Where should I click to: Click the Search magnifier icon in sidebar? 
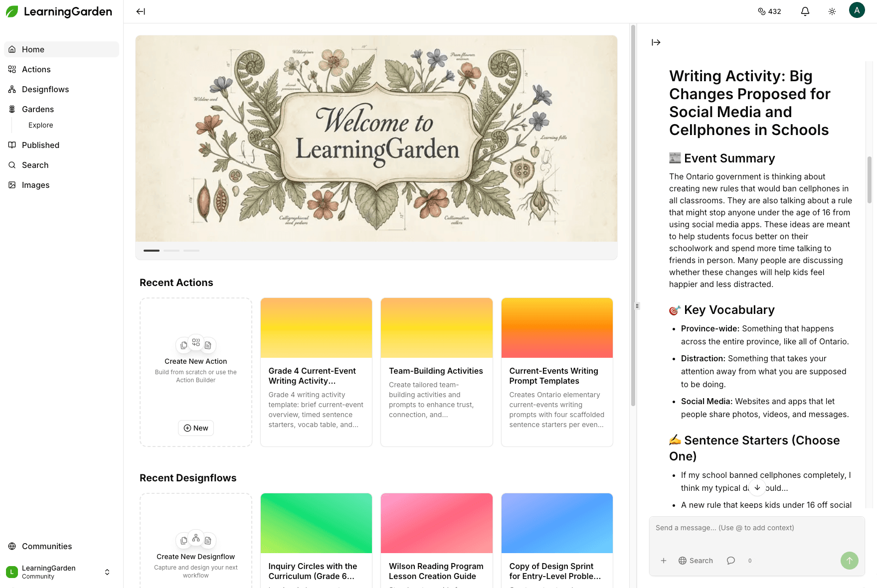click(x=12, y=165)
